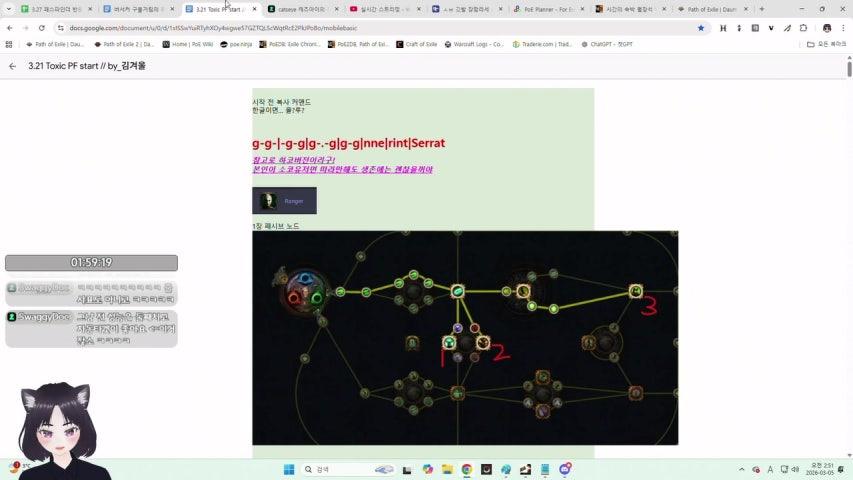The image size is (853, 480).
Task: Open Chrome from the taskbar
Action: pyautogui.click(x=466, y=469)
